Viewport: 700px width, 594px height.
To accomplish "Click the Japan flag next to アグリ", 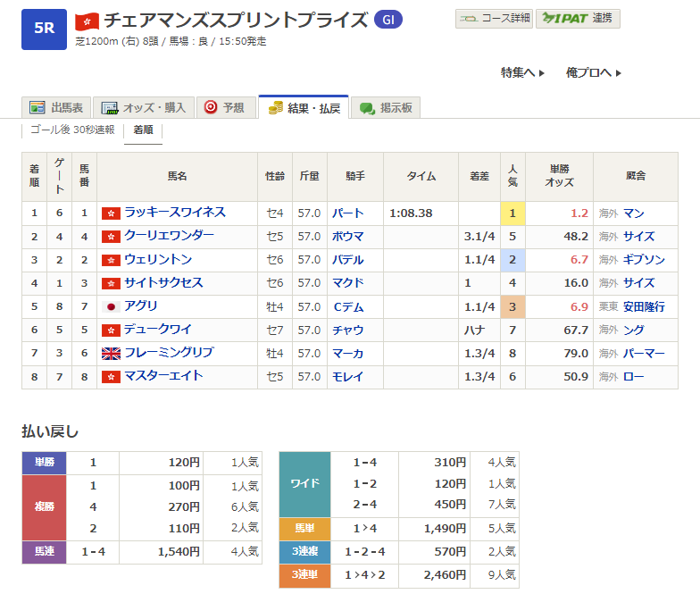I will click(x=111, y=306).
